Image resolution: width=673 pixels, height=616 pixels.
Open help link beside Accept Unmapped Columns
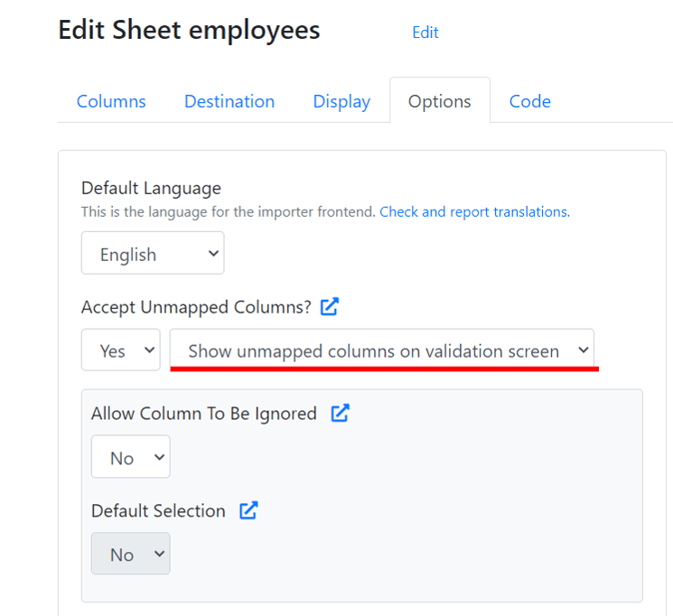coord(330,306)
